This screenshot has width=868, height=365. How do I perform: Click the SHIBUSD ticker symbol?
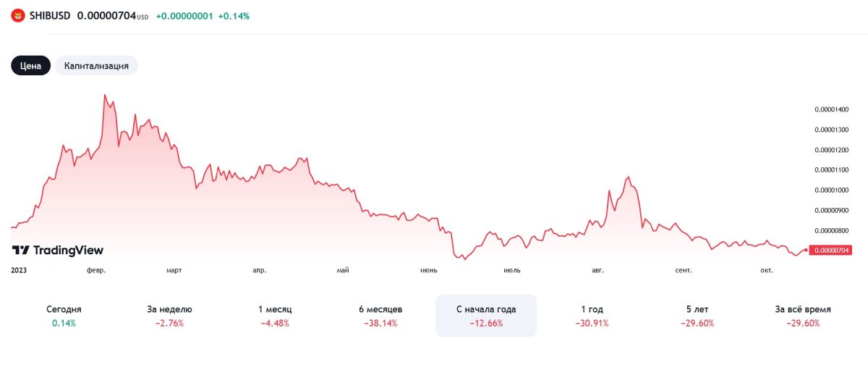pos(50,15)
